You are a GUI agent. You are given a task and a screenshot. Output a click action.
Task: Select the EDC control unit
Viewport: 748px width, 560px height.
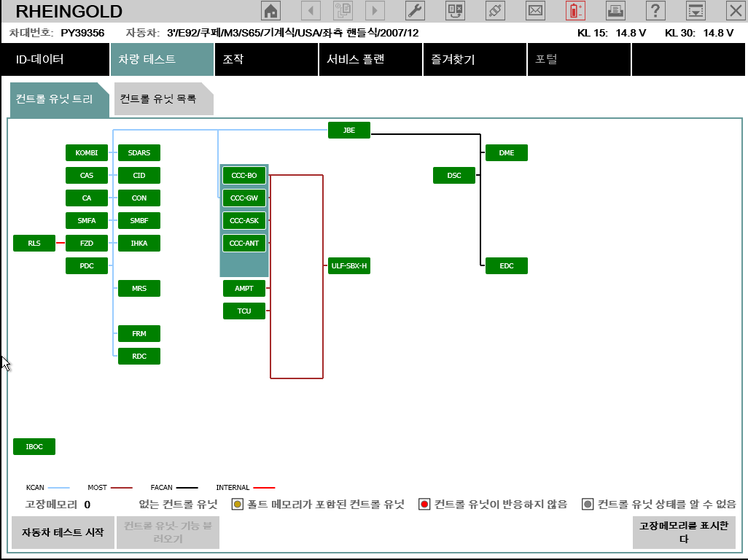[507, 265]
